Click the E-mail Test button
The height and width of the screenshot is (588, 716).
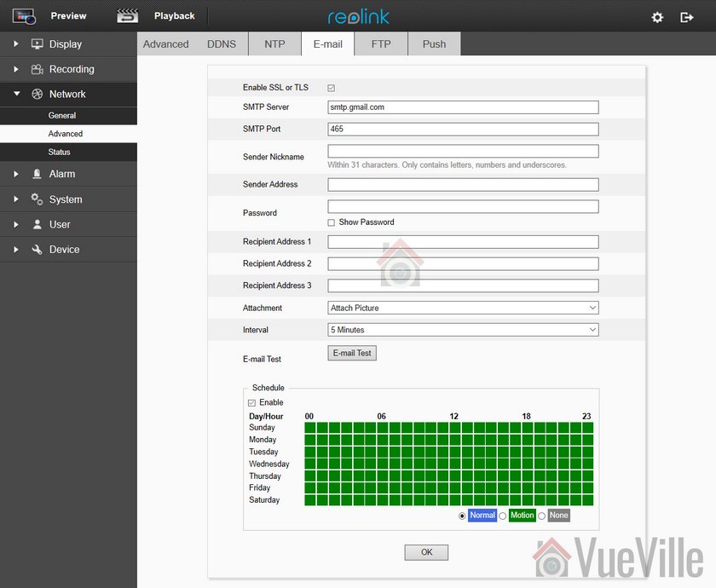point(351,352)
